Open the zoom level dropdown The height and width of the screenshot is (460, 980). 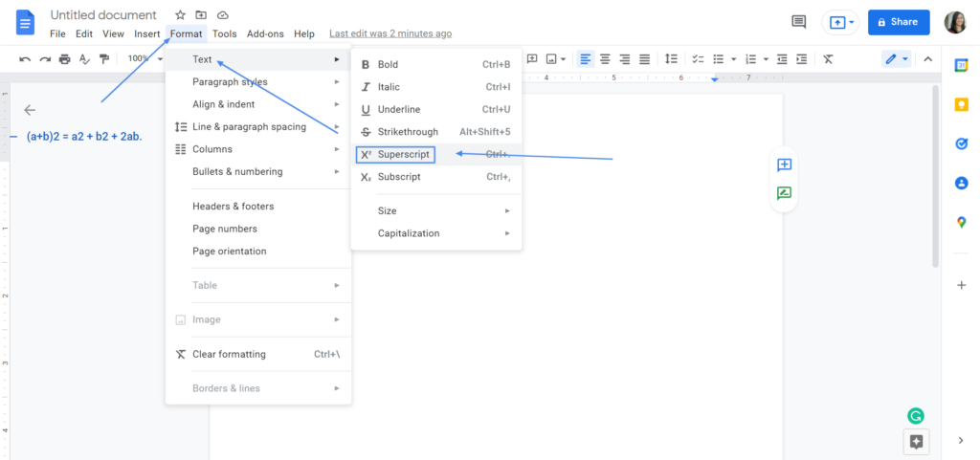pyautogui.click(x=144, y=59)
